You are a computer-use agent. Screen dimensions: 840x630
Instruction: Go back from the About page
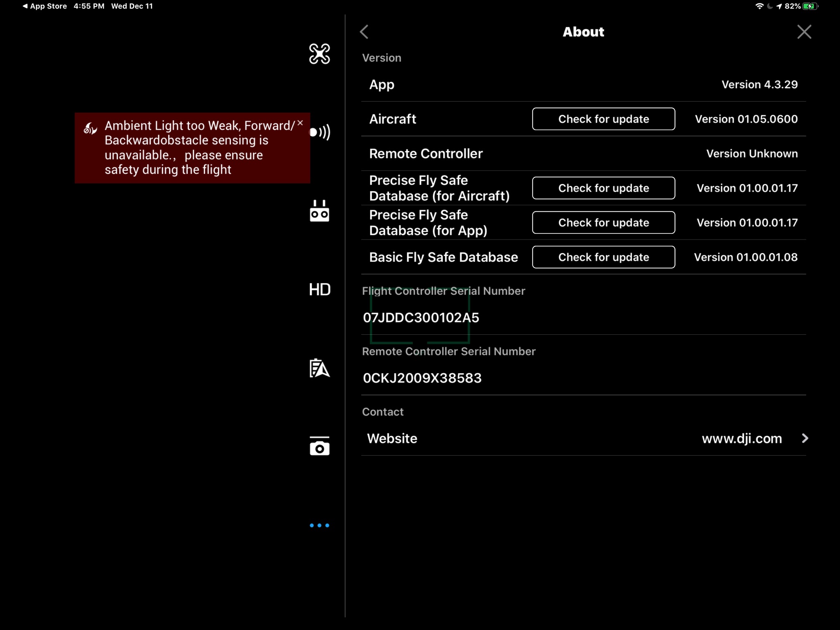tap(364, 32)
